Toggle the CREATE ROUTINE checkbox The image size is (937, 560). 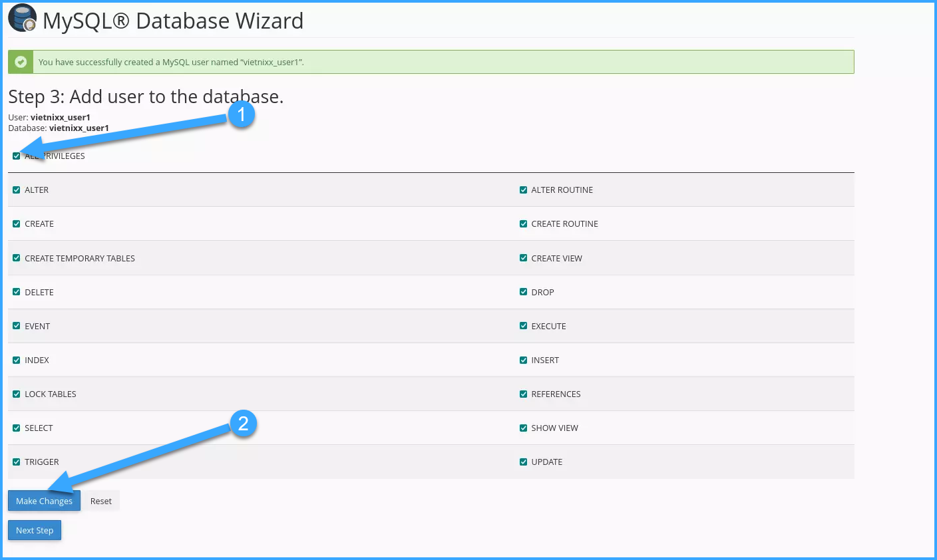(x=524, y=224)
